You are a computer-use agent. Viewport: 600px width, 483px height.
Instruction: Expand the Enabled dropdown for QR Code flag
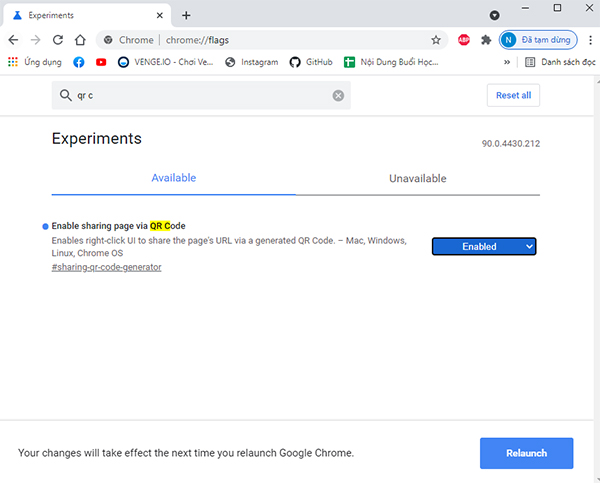click(x=484, y=246)
